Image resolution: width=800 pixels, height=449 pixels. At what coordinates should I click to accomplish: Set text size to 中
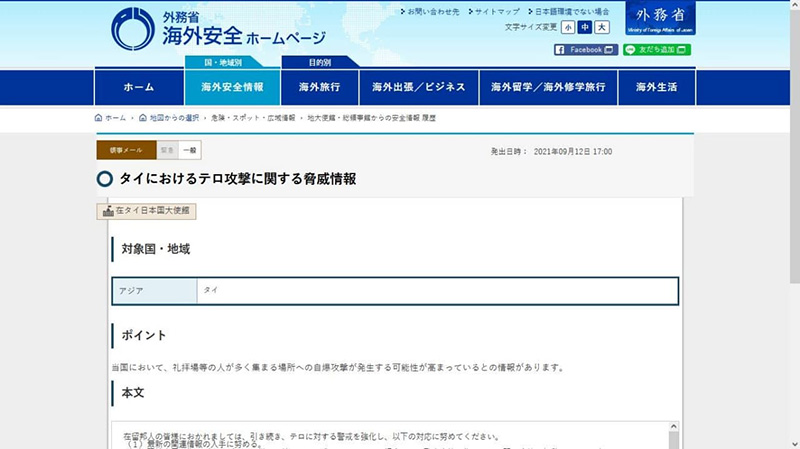pos(585,27)
